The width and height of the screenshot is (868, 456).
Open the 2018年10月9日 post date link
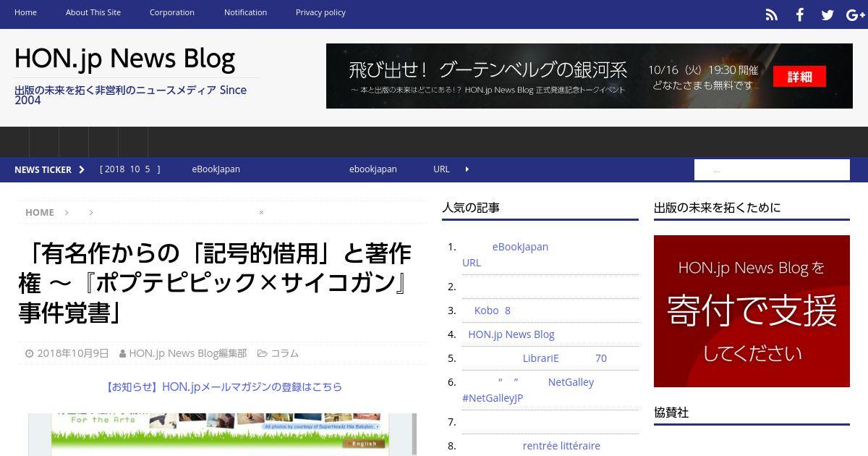73,353
